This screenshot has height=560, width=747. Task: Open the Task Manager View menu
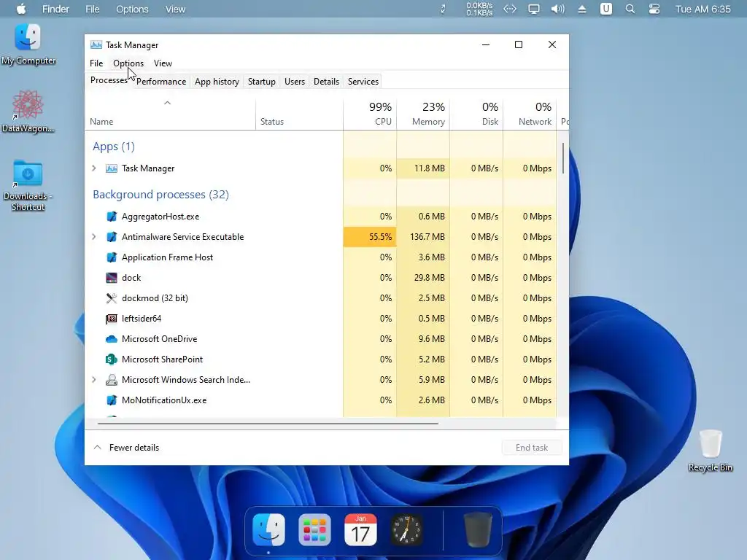click(163, 63)
